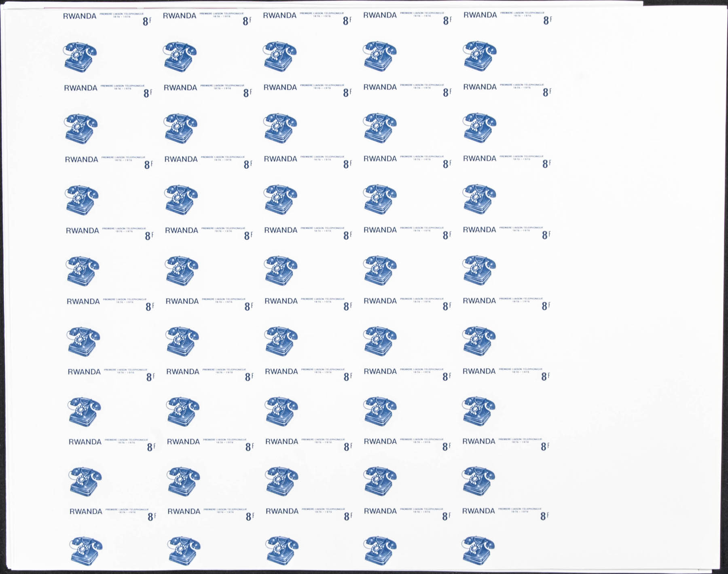Click the telephone in the bottom row, middle column

click(282, 551)
